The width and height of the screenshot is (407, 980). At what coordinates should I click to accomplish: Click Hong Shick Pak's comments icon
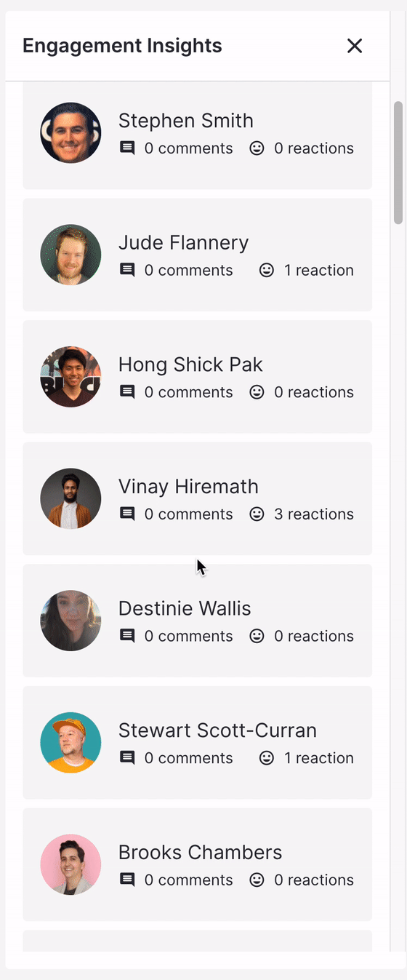point(127,392)
